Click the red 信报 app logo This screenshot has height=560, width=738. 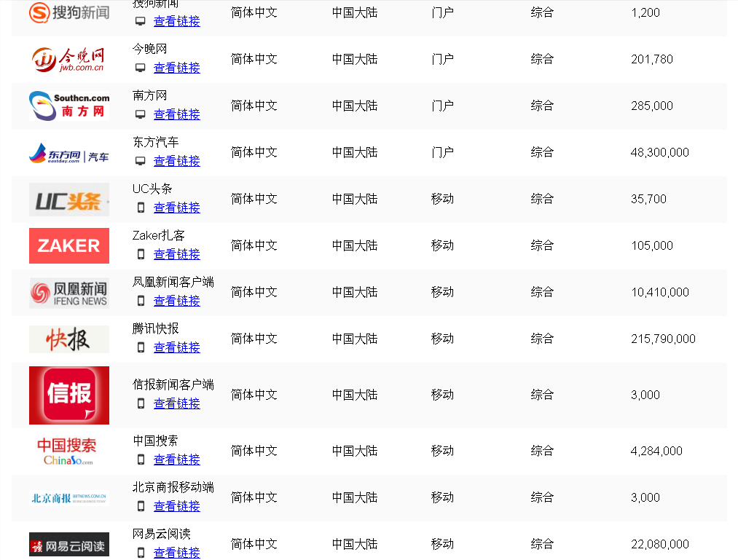tap(69, 395)
